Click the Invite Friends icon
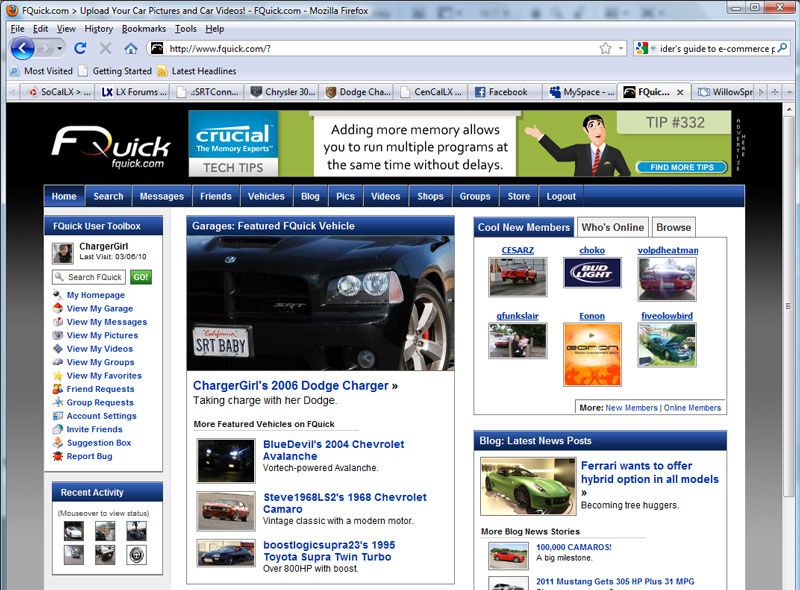 click(x=58, y=429)
